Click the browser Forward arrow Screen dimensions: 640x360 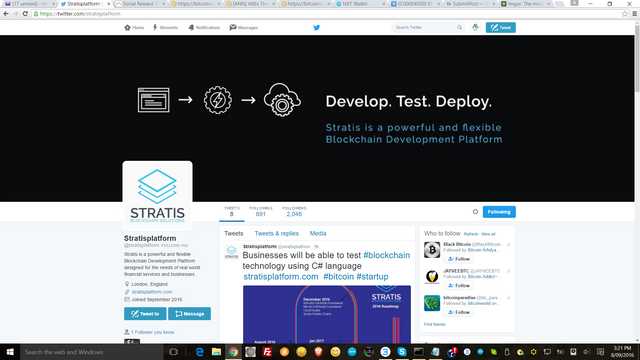pyautogui.click(x=15, y=13)
